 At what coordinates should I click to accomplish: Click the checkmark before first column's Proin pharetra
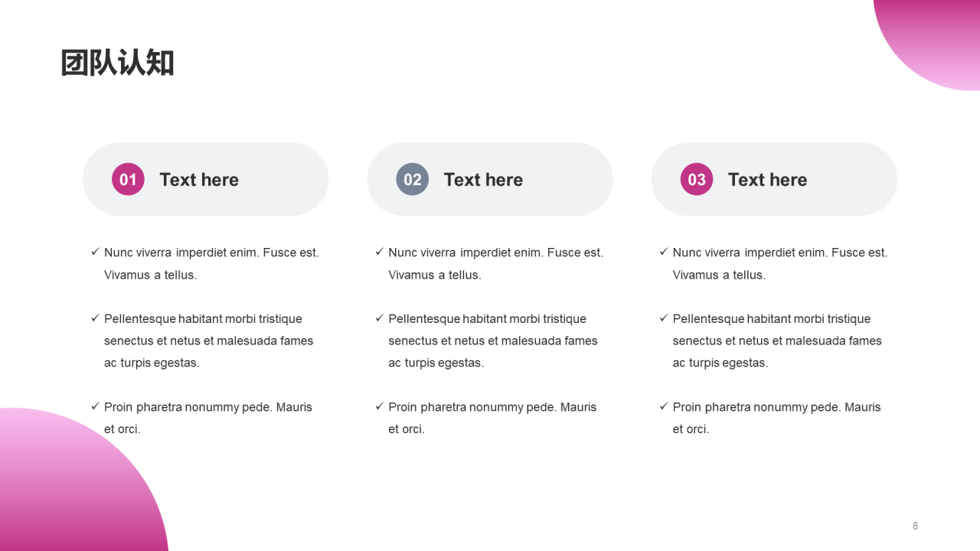pos(95,406)
